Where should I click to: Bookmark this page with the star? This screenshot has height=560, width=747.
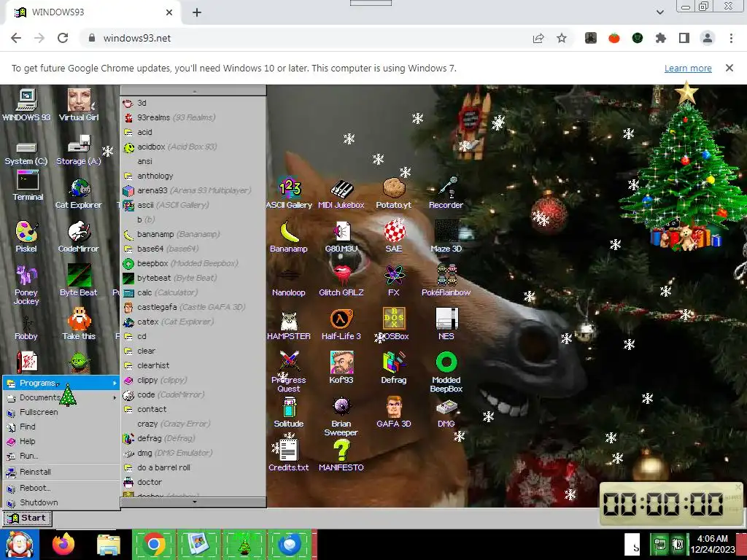(562, 38)
